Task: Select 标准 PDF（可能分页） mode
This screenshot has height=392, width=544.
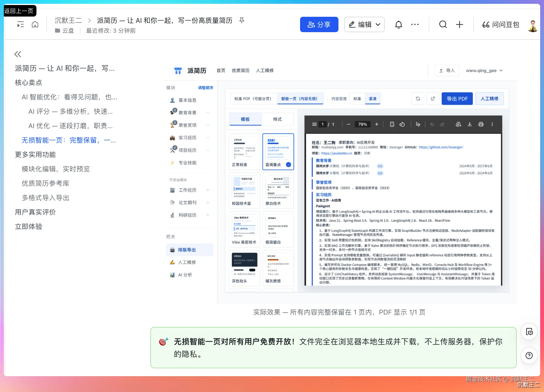Action: tap(253, 99)
